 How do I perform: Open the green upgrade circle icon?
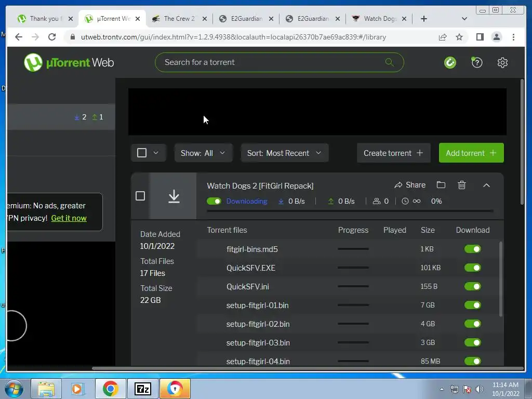(x=450, y=62)
